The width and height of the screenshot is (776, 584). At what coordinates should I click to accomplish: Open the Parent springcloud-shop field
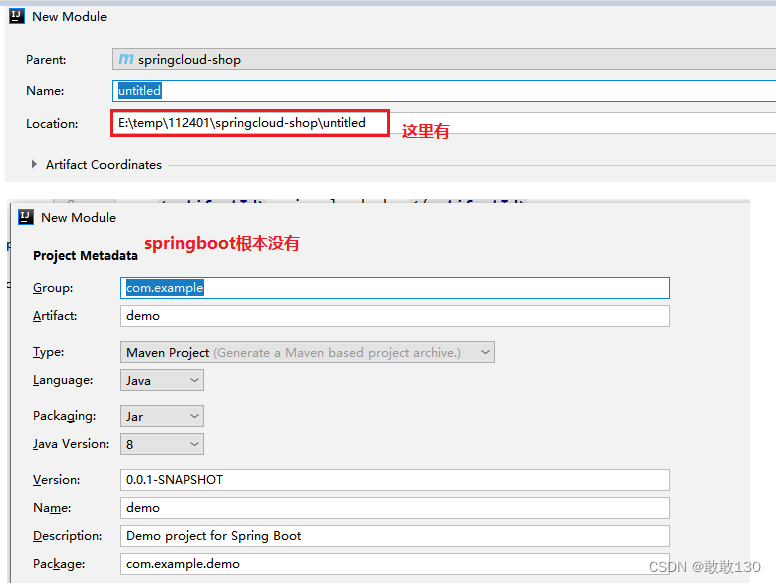pos(444,59)
